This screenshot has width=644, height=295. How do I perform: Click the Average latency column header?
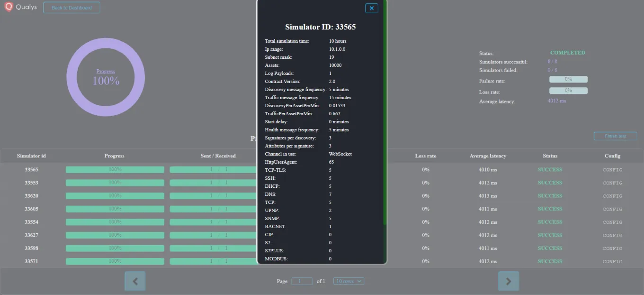click(x=488, y=156)
